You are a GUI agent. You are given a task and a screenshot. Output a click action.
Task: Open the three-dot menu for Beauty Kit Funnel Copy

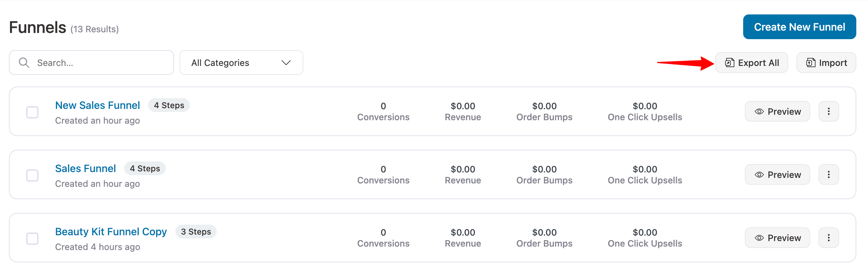pos(828,238)
